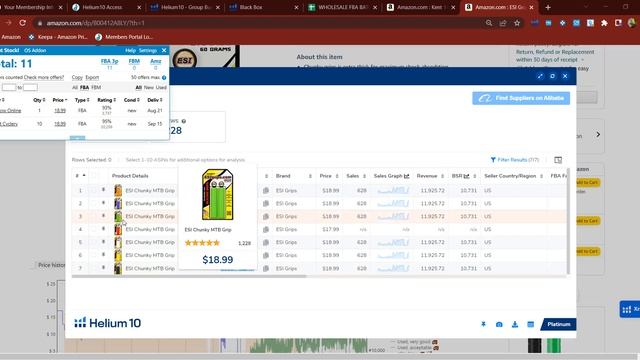Select FBM filter in stock checker
The width and height of the screenshot is (640, 360).
pos(96,87)
